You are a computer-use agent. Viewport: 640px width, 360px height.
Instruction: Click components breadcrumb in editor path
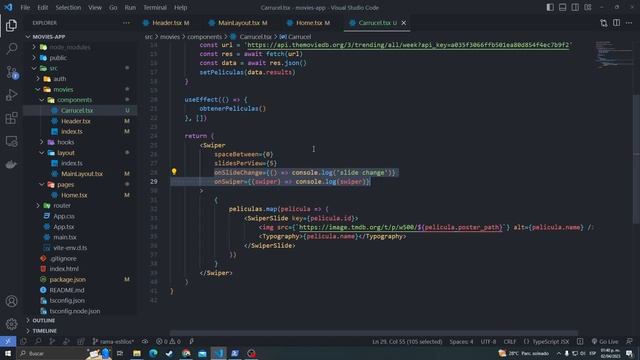204,37
